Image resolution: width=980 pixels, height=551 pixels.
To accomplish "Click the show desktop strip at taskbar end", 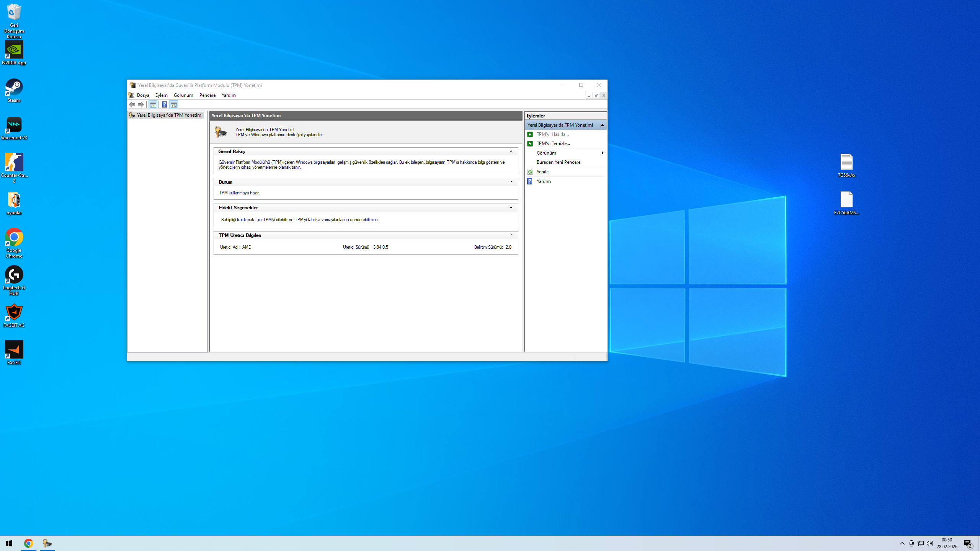I will click(x=979, y=543).
